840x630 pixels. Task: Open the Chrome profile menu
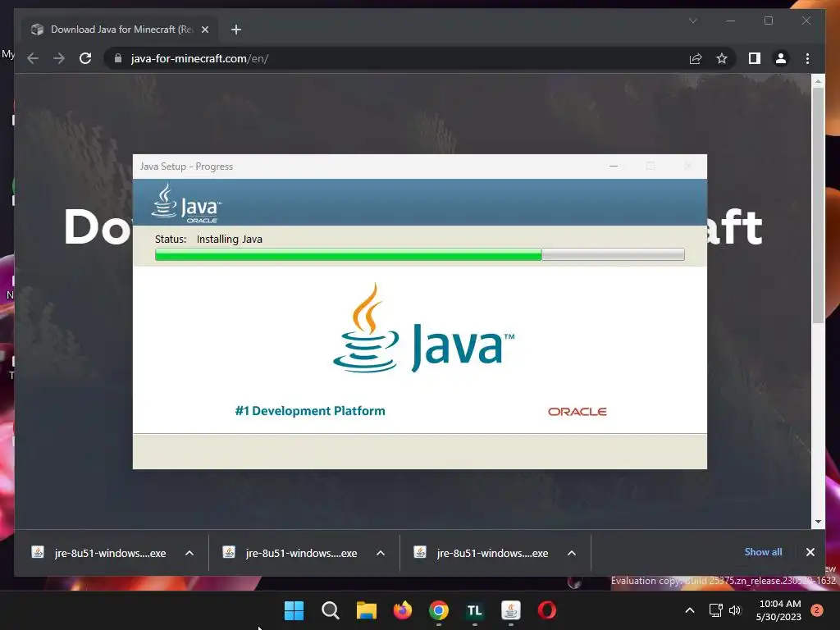click(781, 58)
